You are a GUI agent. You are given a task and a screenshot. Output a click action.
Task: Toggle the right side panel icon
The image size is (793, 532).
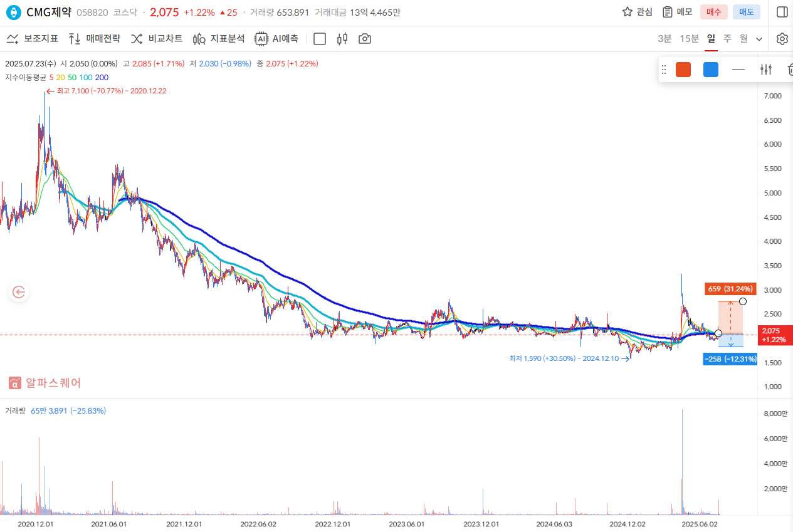782,12
